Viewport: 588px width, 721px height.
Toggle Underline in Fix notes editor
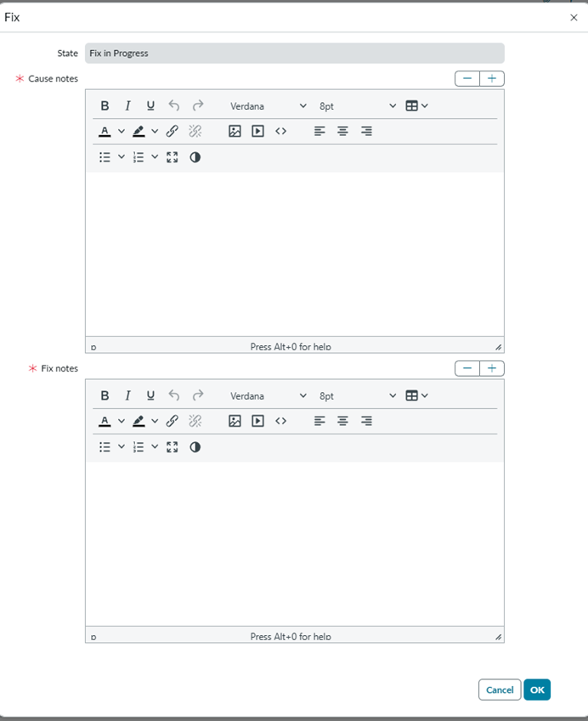(150, 395)
